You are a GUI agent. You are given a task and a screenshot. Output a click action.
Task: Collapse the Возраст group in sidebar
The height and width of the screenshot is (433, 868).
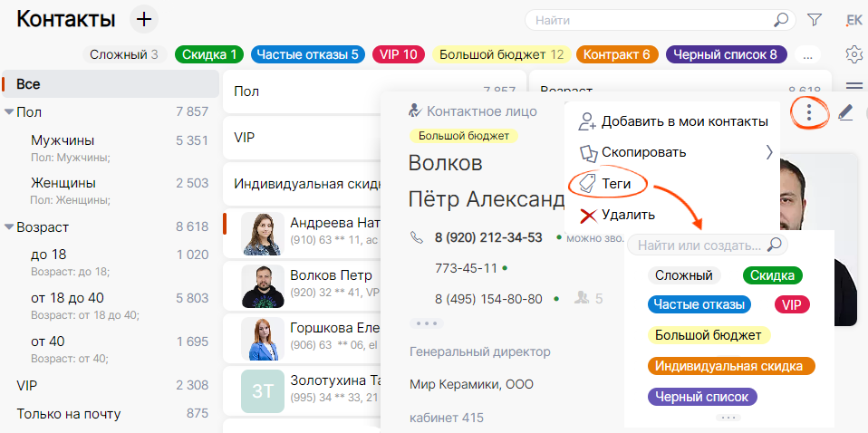[x=9, y=227]
